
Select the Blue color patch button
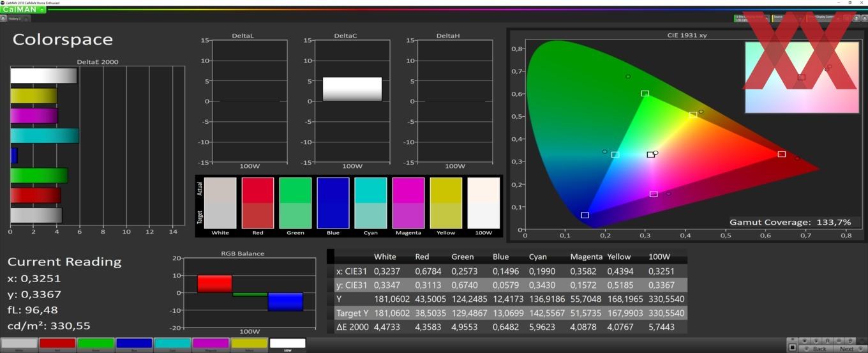coord(134,344)
